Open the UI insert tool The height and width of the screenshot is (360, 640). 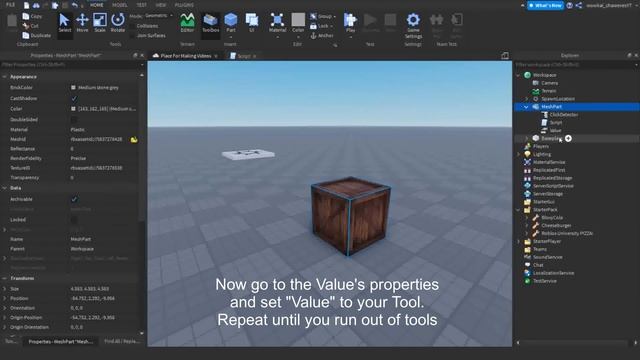point(252,23)
